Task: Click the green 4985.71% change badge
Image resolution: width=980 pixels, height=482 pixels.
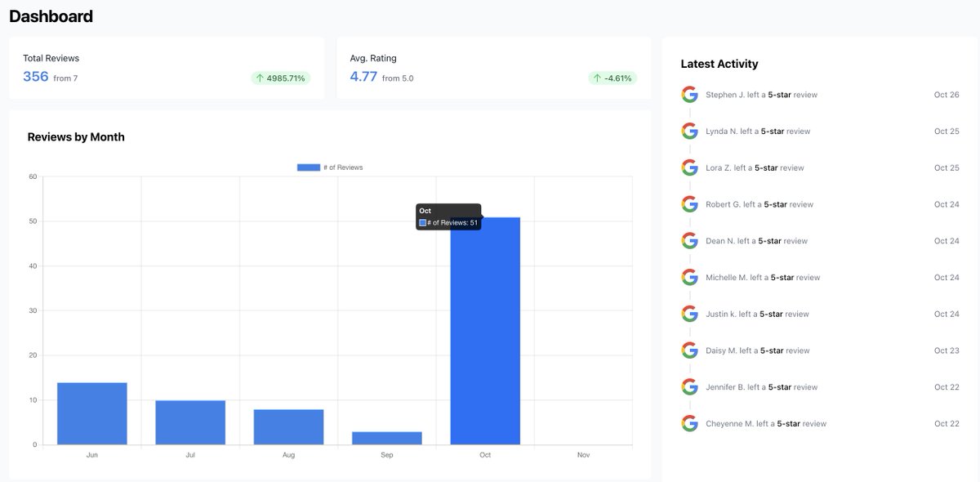Action: [x=280, y=78]
